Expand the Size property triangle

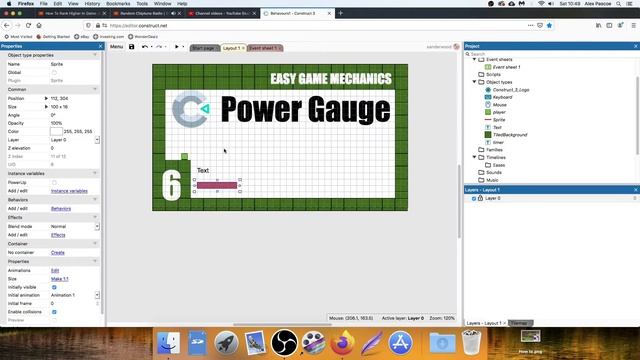click(46, 107)
